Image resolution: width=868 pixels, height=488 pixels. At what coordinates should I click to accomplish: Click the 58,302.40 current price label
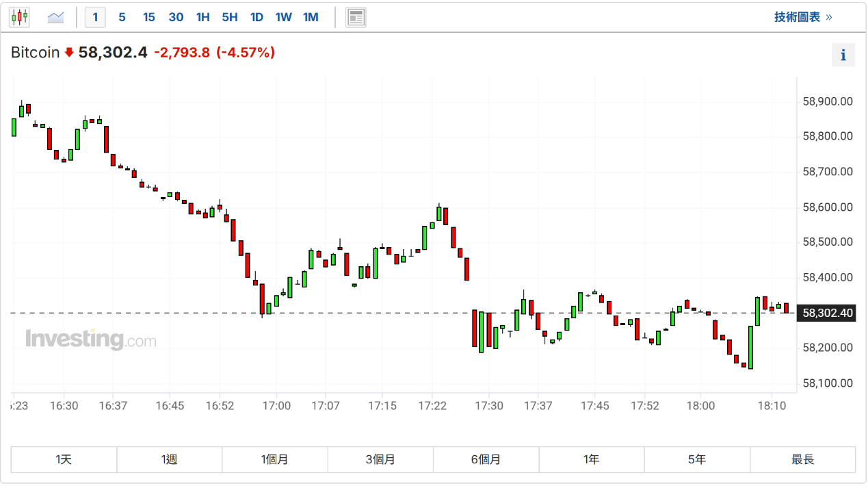click(827, 313)
